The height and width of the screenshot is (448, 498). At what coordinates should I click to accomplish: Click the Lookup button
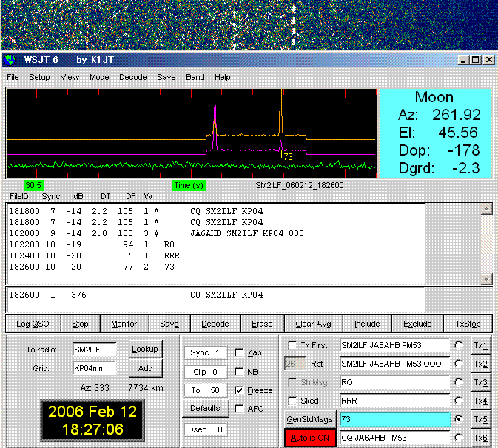(146, 350)
